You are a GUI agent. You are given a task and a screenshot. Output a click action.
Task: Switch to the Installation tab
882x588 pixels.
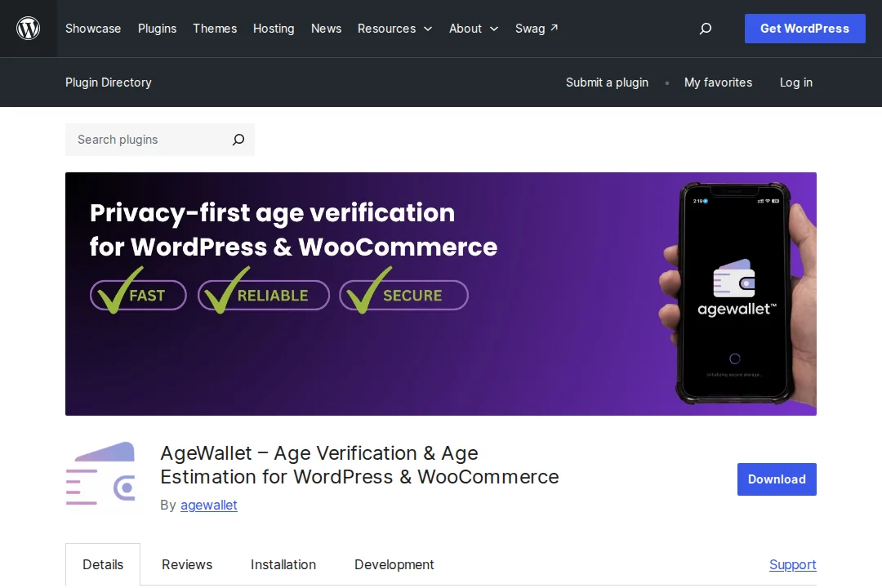(283, 564)
